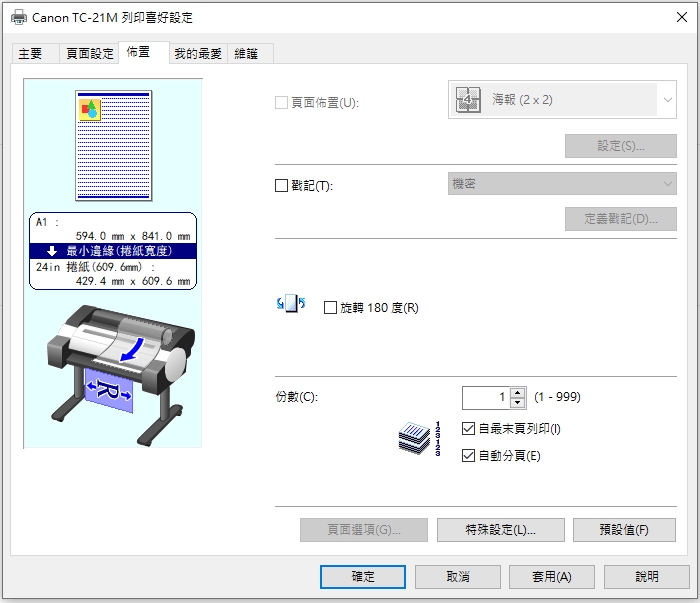This screenshot has width=700, height=603.
Task: Decrease copies with the down spinner arrow
Action: (517, 403)
